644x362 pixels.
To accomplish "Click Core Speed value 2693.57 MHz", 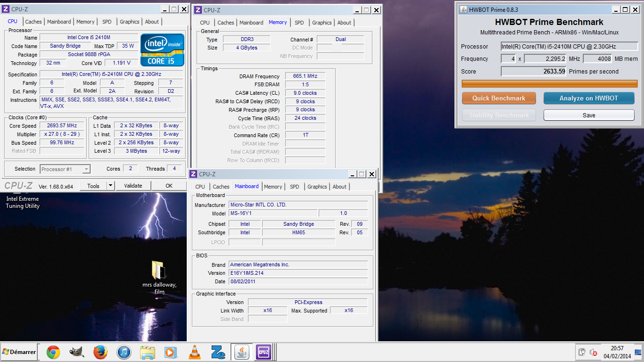I will [x=62, y=126].
